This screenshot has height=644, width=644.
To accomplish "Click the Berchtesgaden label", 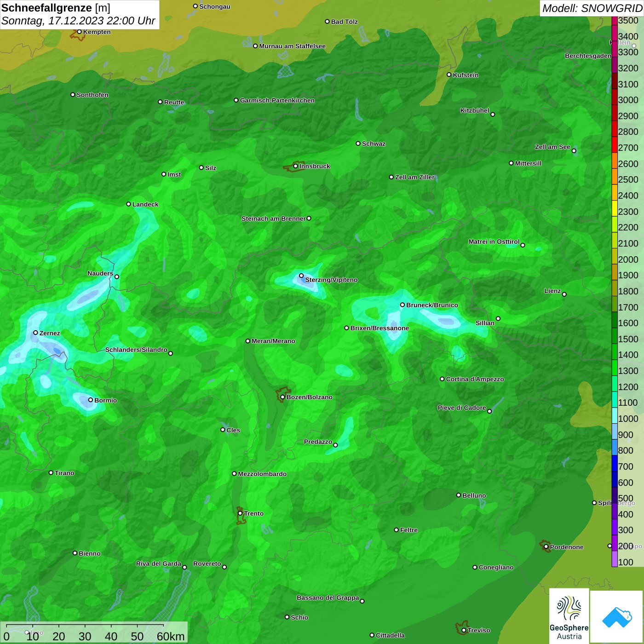I will 588,56.
